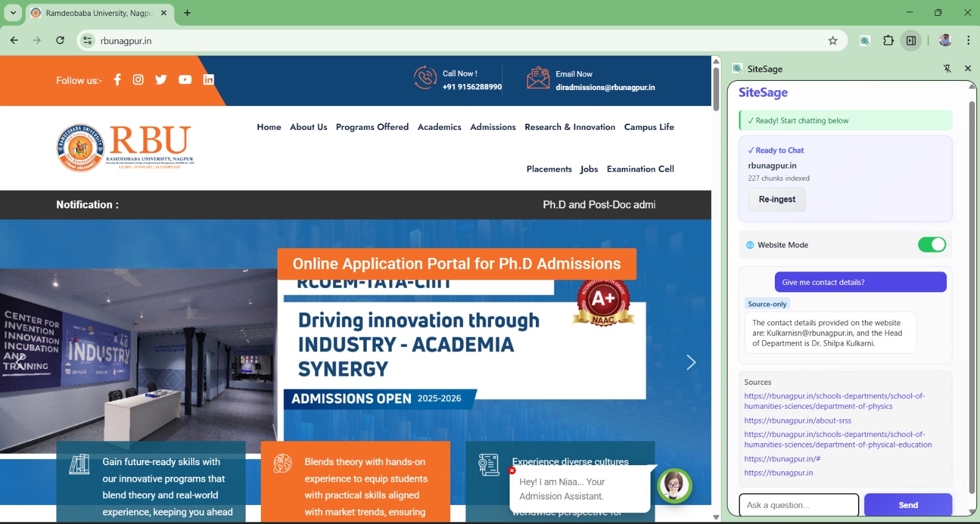980x524 pixels.
Task: Click the Niaa Admission Assistant greeting bubble
Action: click(579, 489)
